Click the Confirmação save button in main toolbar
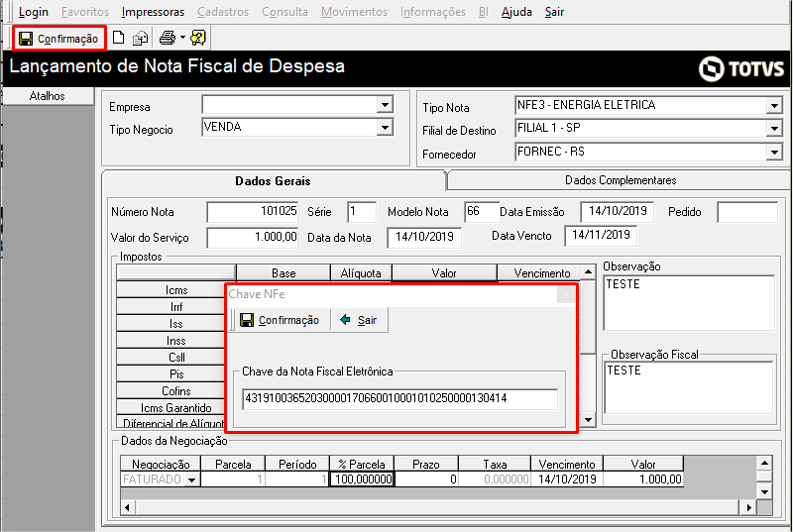The width and height of the screenshot is (793, 532). [x=59, y=39]
